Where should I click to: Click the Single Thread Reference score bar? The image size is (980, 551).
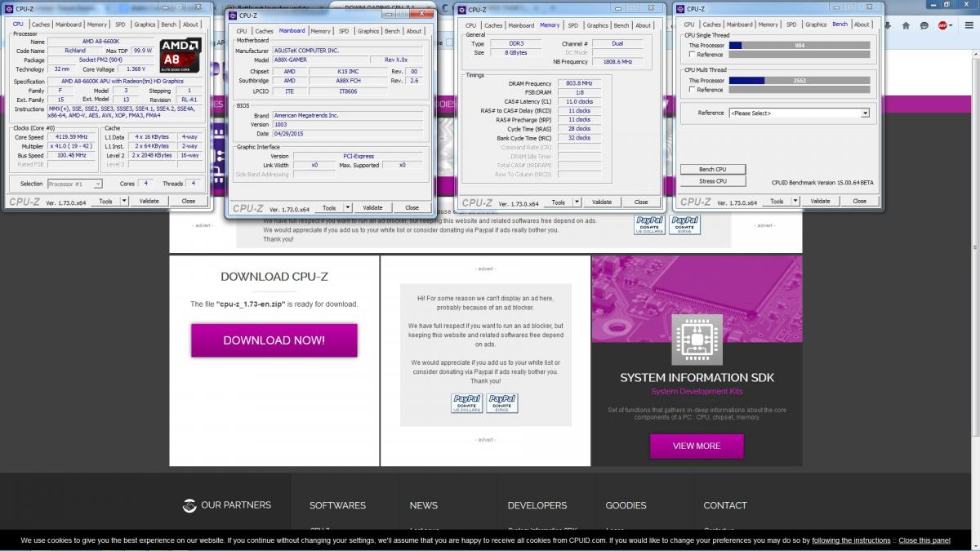(799, 55)
